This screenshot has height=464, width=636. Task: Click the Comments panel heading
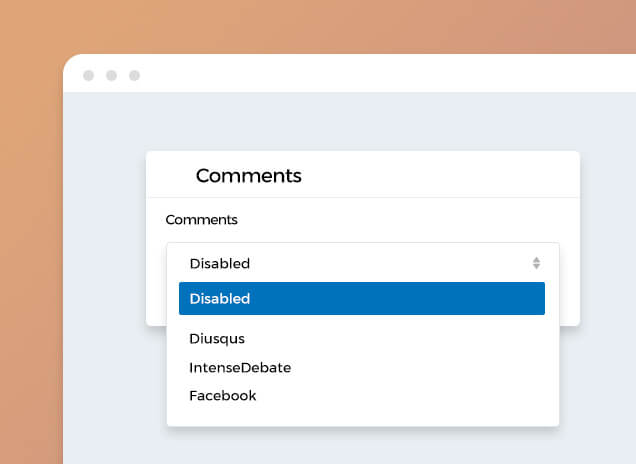[248, 176]
